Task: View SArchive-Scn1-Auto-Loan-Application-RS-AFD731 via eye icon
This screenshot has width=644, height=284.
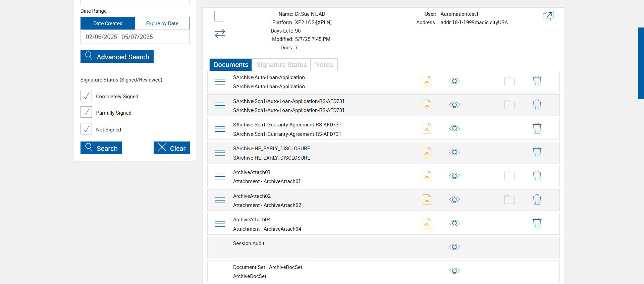Action: pos(454,105)
